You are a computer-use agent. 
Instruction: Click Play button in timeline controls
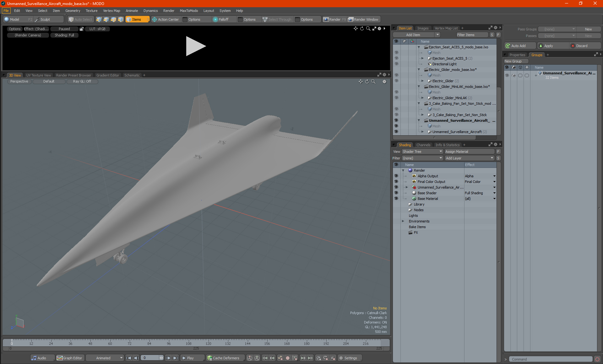[x=193, y=358]
